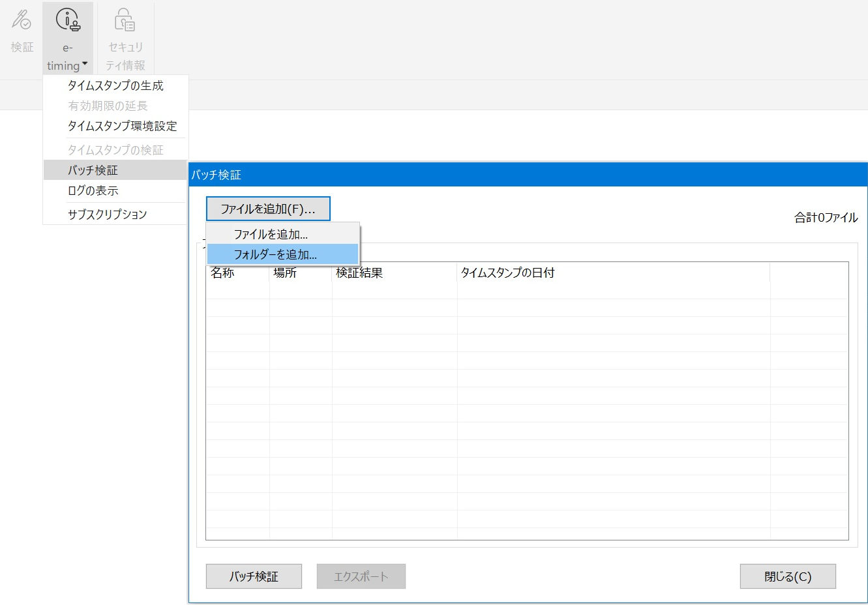Select the 検証 verification icon in the ribbon
868x605 pixels.
[22, 29]
